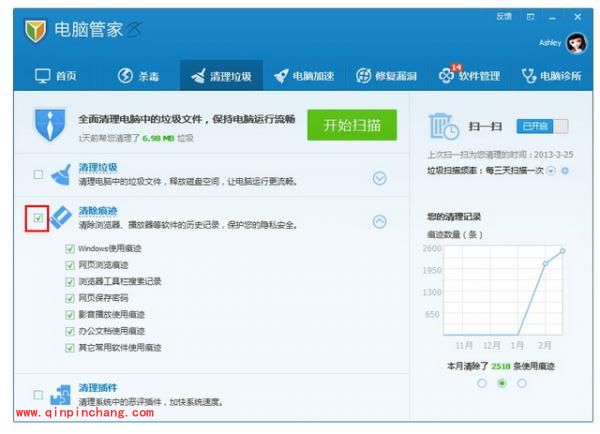Switch to the 杀毒 tab
Viewport: 600px width, 434px height.
[138, 76]
